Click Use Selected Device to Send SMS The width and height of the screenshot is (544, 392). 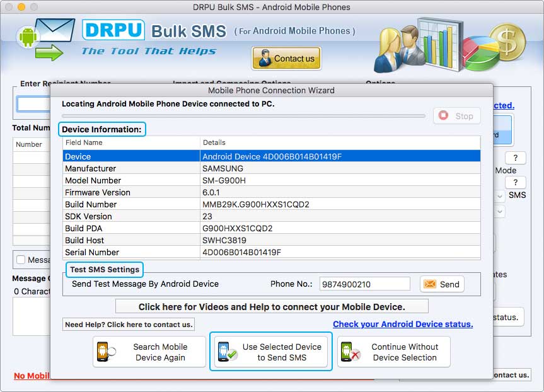(271, 352)
